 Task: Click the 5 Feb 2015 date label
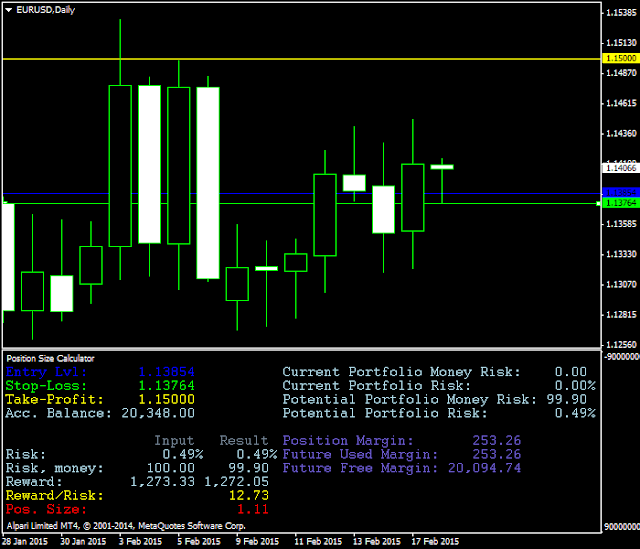coord(199,542)
